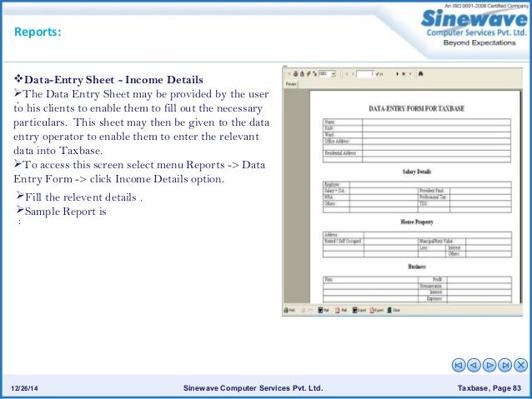Click the grey X icon at toolbar start
Screen dimensions: 532x399
coord(289,73)
